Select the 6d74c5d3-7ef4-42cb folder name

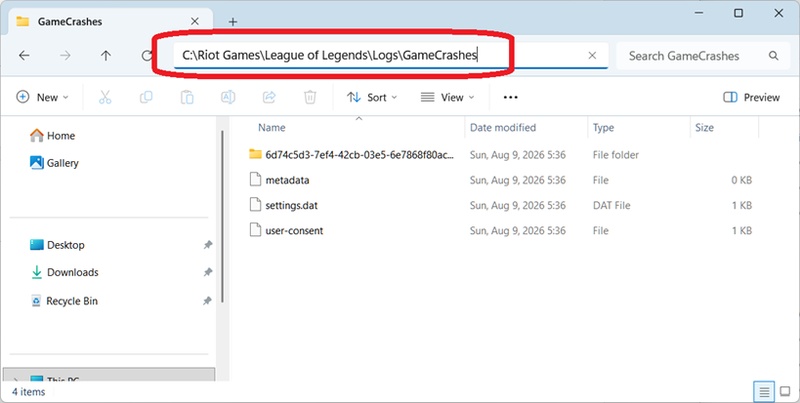359,155
